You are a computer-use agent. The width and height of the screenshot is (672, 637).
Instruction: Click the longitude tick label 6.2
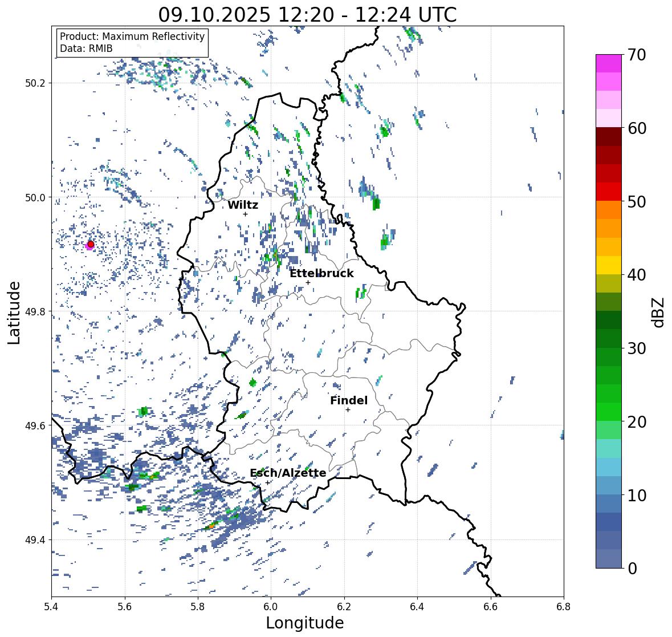(x=344, y=607)
